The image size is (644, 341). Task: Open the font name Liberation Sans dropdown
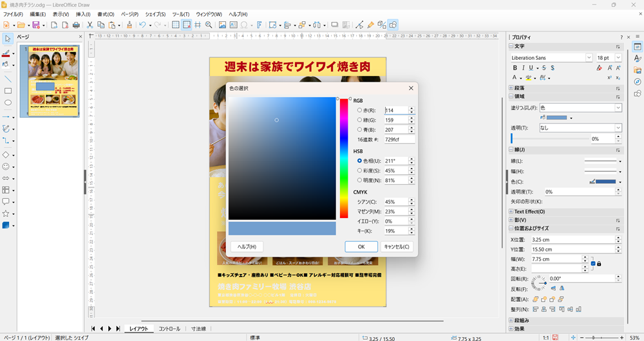[x=589, y=58]
